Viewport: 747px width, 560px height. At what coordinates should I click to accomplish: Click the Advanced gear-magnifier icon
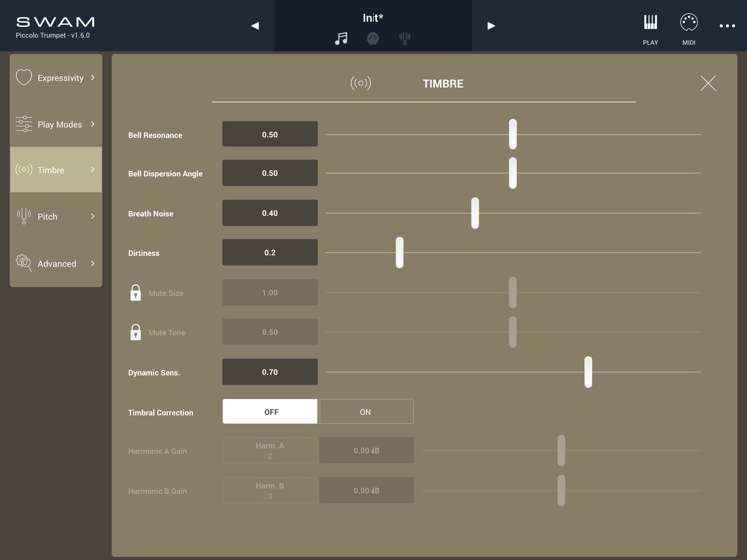pyautogui.click(x=24, y=263)
